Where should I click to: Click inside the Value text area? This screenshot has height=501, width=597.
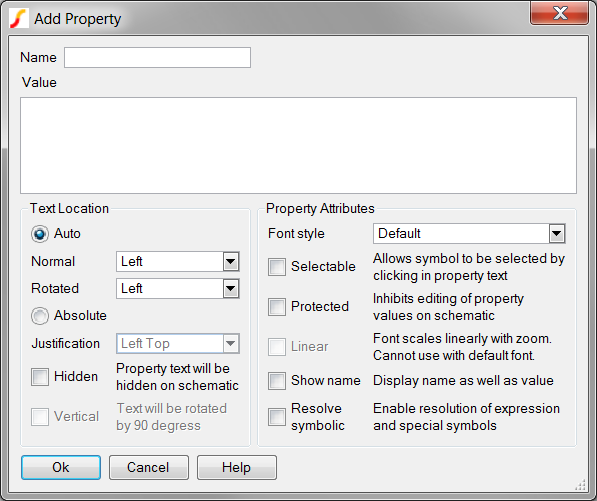click(298, 145)
